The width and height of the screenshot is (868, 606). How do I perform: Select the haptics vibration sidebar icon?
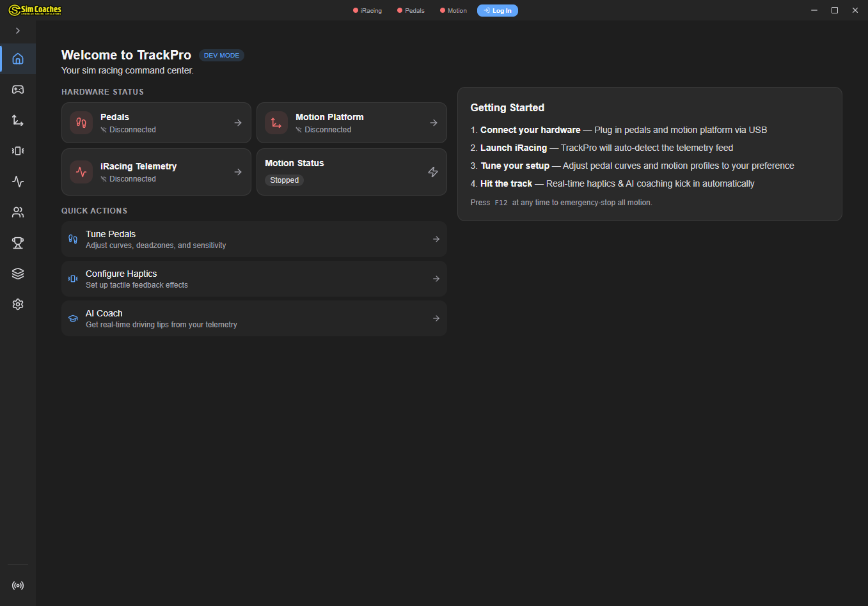pyautogui.click(x=18, y=151)
